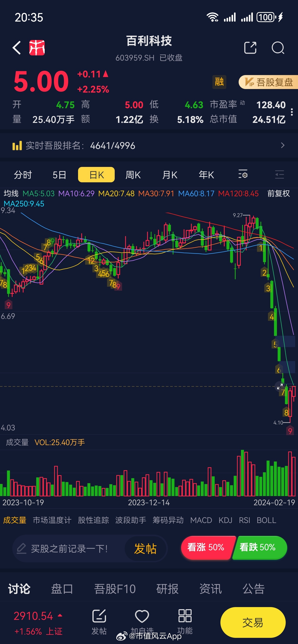Tap the back arrow icon
This screenshot has width=298, height=644.
click(17, 48)
